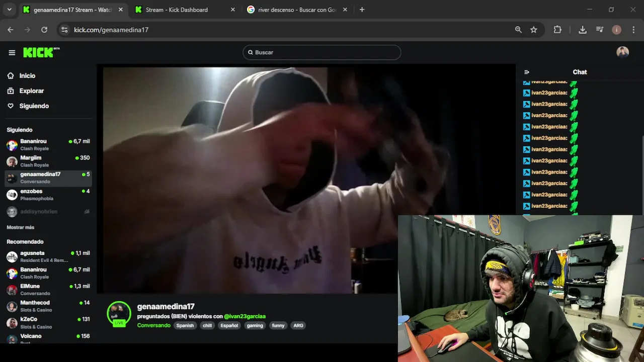Screen dimensions: 644x362
Task: Click Clash Royale under Margiim
Action: 35,165
